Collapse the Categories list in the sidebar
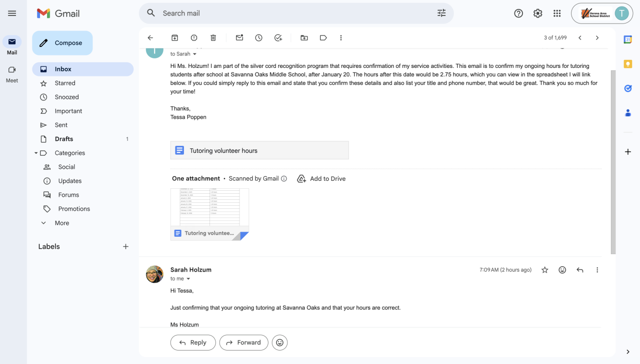The height and width of the screenshot is (364, 640). pyautogui.click(x=36, y=153)
